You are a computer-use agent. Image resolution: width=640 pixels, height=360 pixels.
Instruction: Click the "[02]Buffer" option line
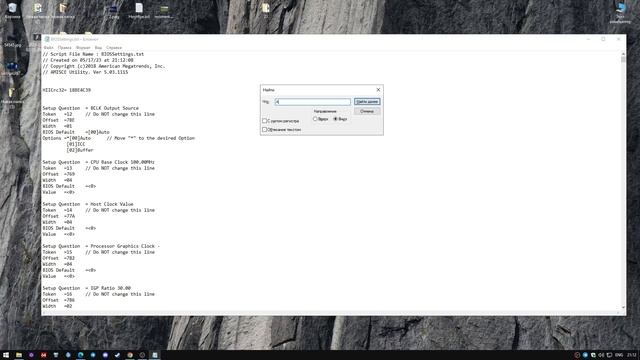coord(80,150)
